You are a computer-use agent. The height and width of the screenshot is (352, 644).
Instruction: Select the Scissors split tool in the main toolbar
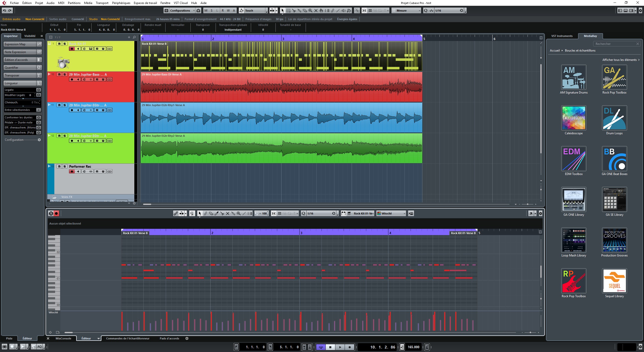point(294,11)
